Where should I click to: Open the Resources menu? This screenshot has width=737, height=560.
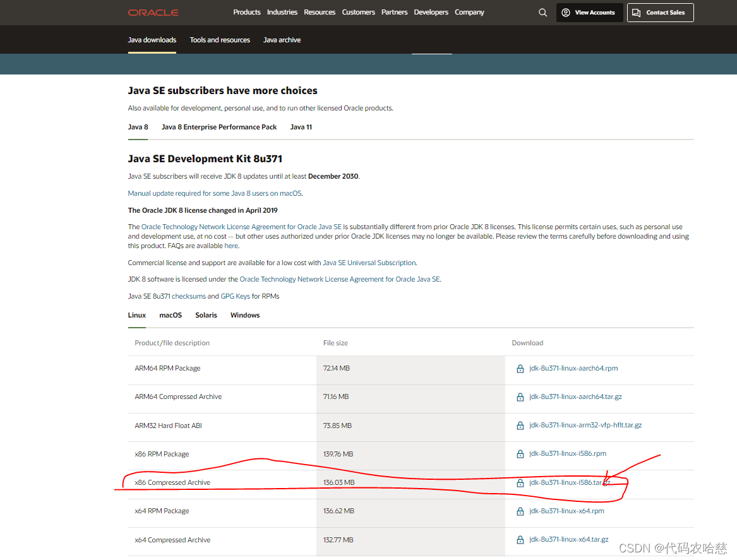[x=320, y=12]
